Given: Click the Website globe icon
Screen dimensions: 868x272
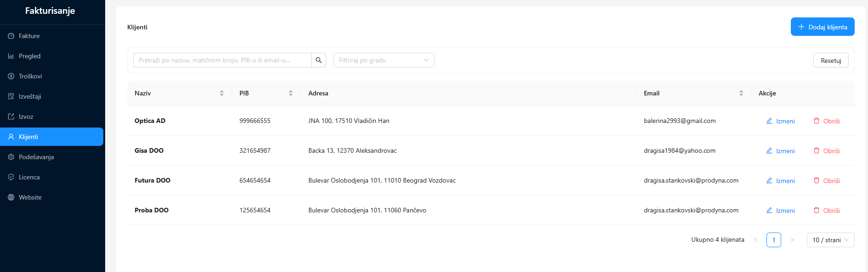Looking at the screenshot, I should click(11, 197).
